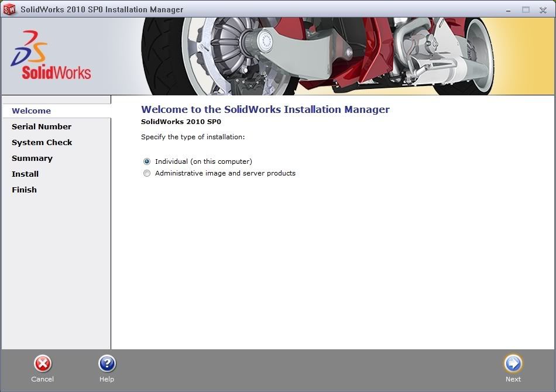Click the Cancel text label
The height and width of the screenshot is (392, 556).
pos(43,379)
